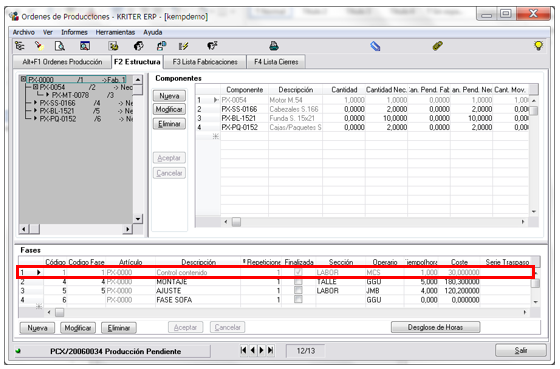
Task: Go to last record navigation arrow
Action: (x=270, y=350)
